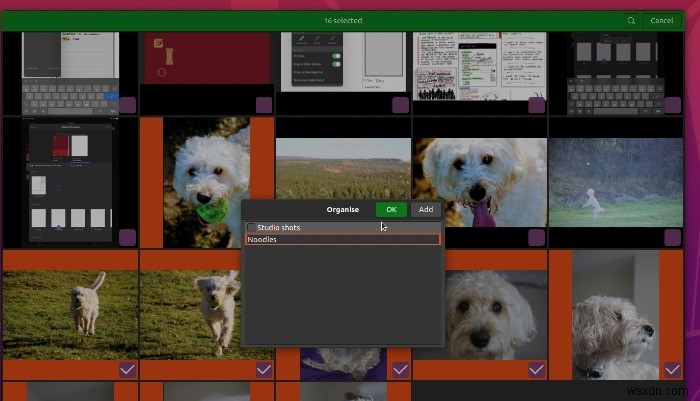Deselect the purple blanket photo checkmark
The width and height of the screenshot is (700, 401).
tap(400, 370)
